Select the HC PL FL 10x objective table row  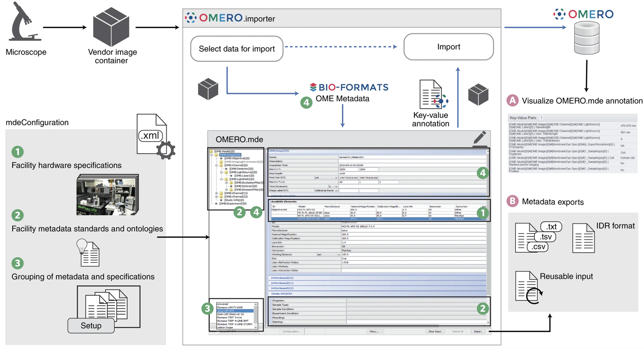pyautogui.click(x=379, y=213)
